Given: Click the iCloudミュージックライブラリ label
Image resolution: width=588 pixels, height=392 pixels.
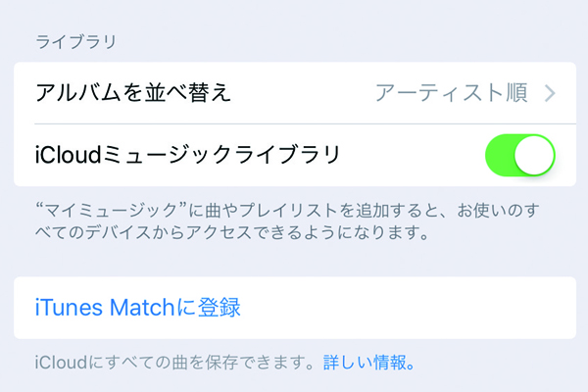Looking at the screenshot, I should click(x=187, y=155).
